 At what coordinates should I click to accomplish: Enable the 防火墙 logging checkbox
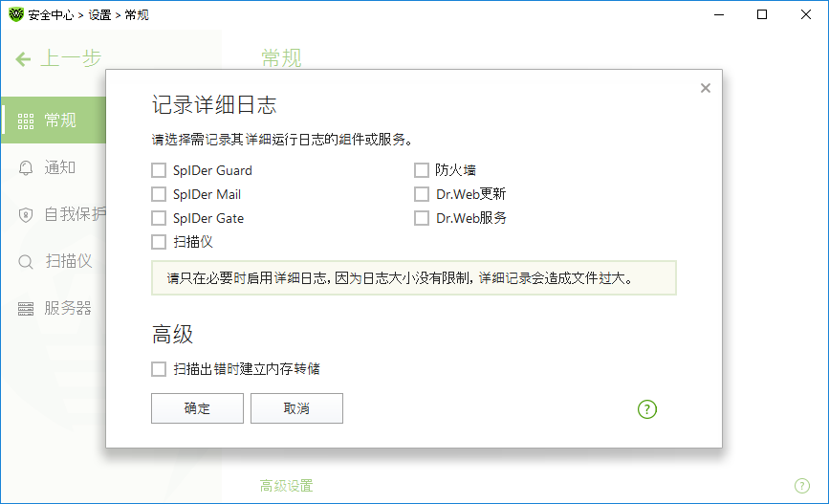coord(422,170)
